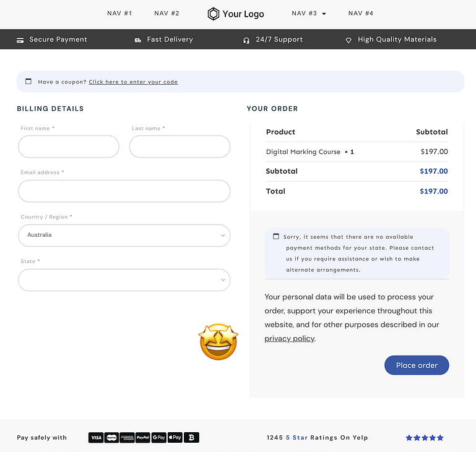Click the Apple Pay icon
This screenshot has height=452, width=476.
175,438
